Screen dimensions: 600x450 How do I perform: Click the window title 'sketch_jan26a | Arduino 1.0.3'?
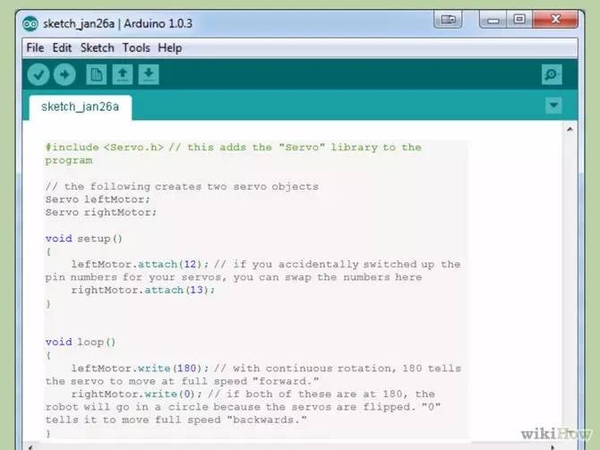pos(118,24)
